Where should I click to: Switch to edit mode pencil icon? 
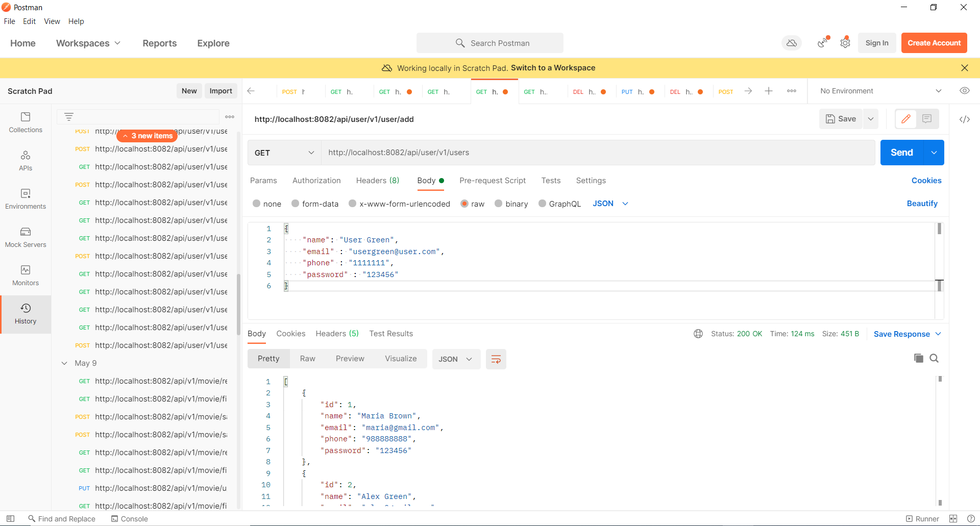[906, 119]
